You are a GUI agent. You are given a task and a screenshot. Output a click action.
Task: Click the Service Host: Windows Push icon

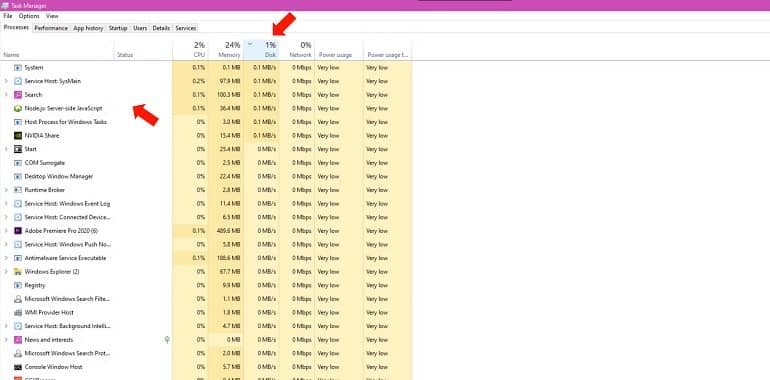click(x=18, y=244)
